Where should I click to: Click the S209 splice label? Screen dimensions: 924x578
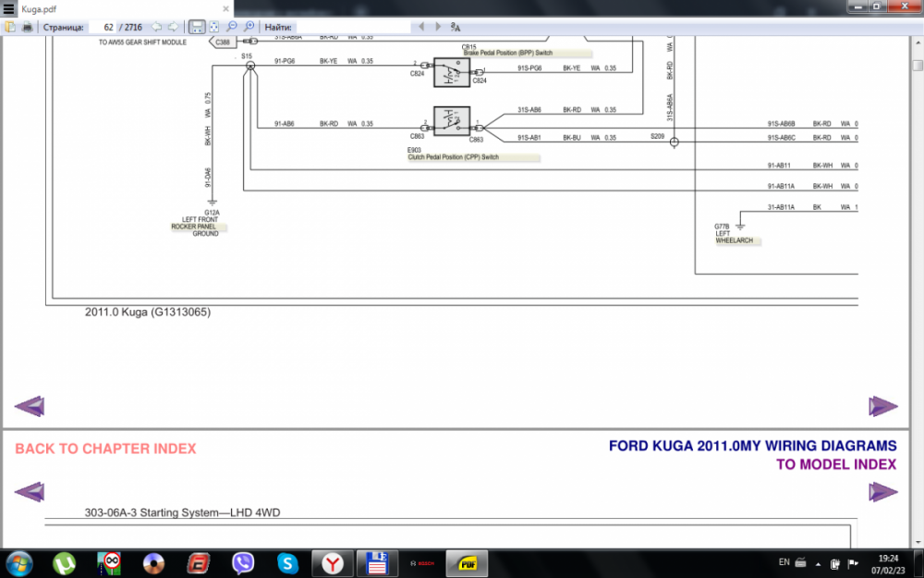point(657,137)
